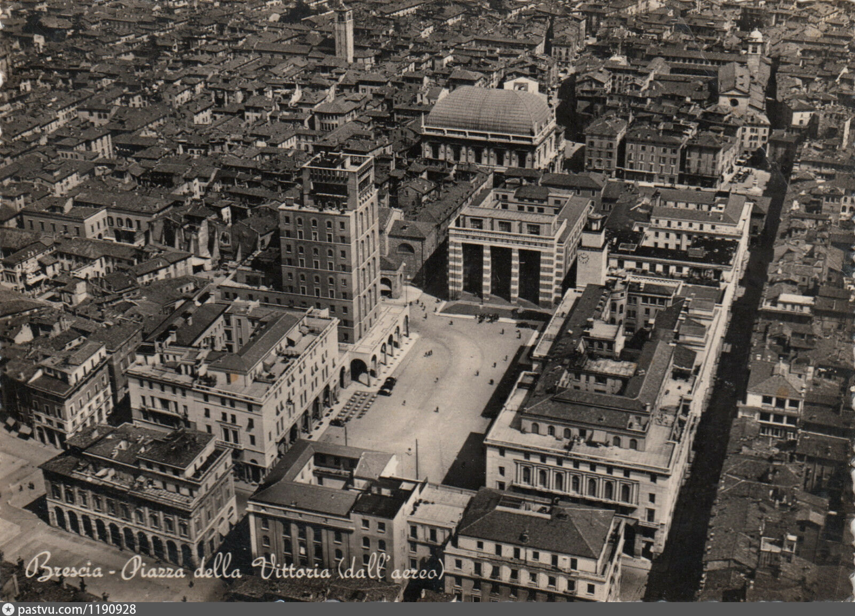Click the portico arches at the tower base

coord(374,358)
